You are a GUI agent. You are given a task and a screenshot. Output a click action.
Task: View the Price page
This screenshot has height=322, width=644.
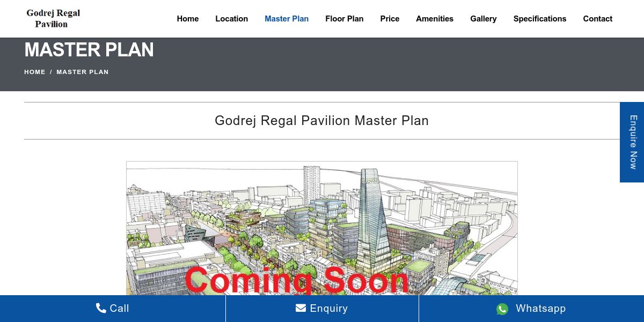[x=390, y=19]
